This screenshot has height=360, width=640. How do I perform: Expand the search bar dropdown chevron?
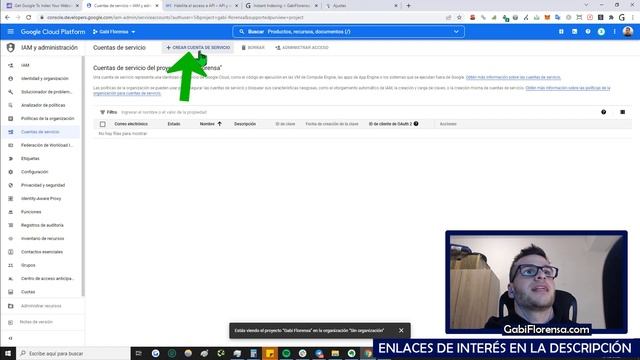point(456,31)
